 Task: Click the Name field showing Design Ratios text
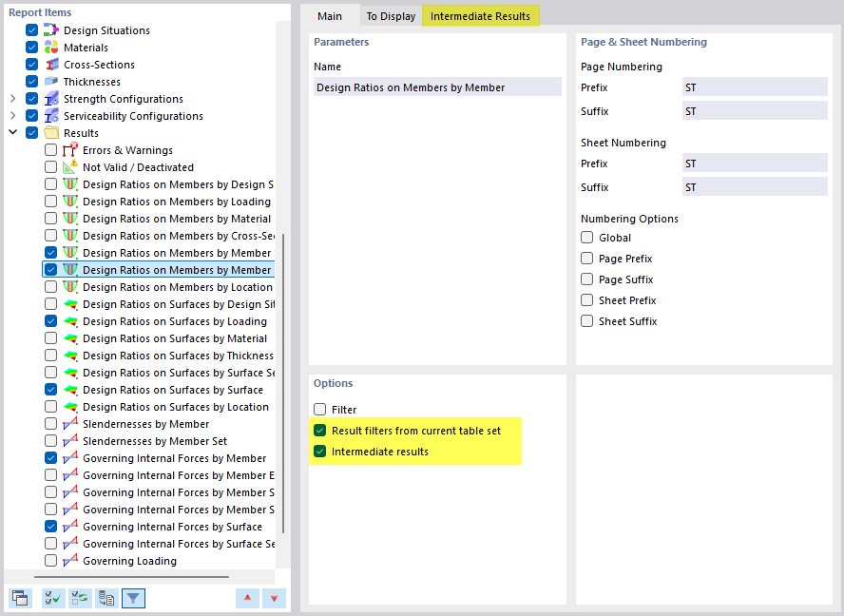pos(436,87)
